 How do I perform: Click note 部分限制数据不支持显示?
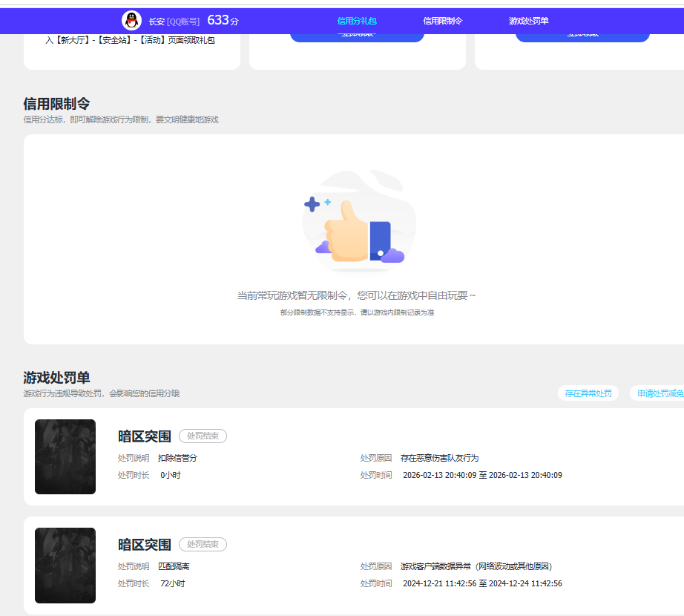pyautogui.click(x=357, y=312)
